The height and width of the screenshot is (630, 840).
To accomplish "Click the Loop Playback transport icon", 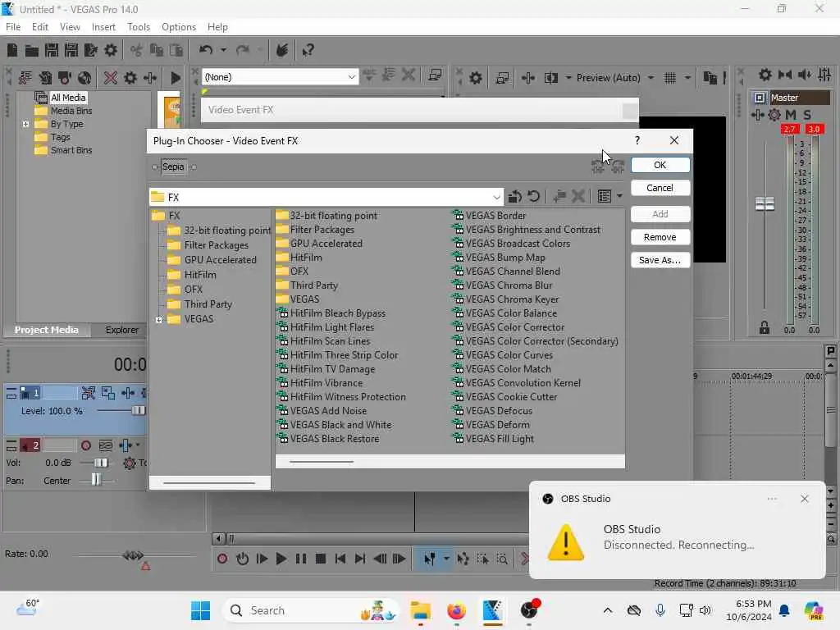I will tap(242, 559).
